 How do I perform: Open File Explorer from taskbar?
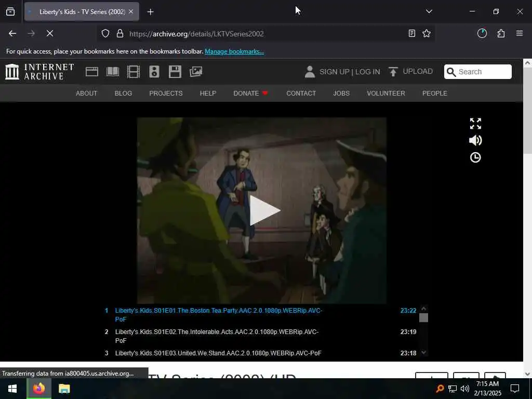coord(64,389)
